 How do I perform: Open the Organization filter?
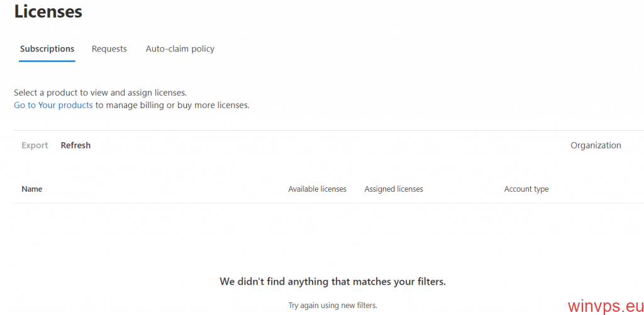(596, 145)
